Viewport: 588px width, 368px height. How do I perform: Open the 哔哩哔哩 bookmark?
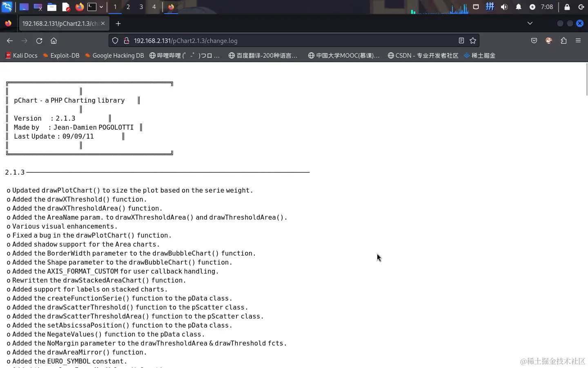(185, 56)
